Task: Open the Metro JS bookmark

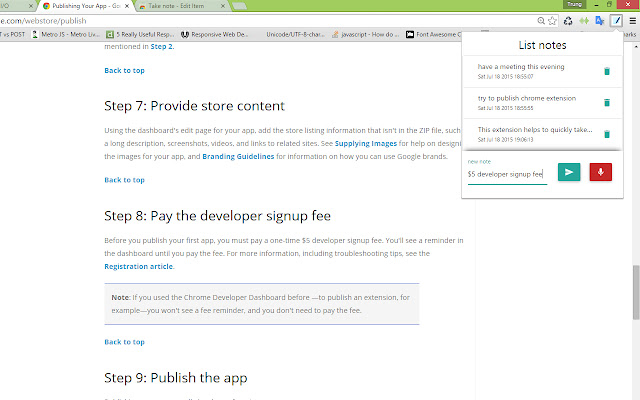Action: click(66, 35)
